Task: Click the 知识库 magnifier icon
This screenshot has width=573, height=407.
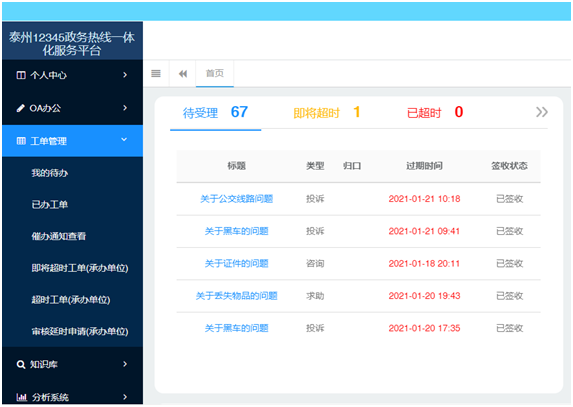Action: 21,364
